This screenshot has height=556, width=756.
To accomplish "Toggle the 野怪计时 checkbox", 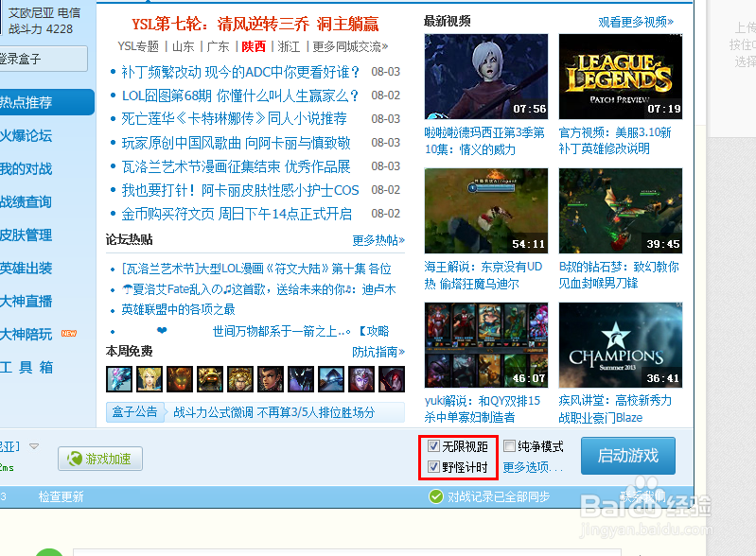I will pyautogui.click(x=433, y=467).
